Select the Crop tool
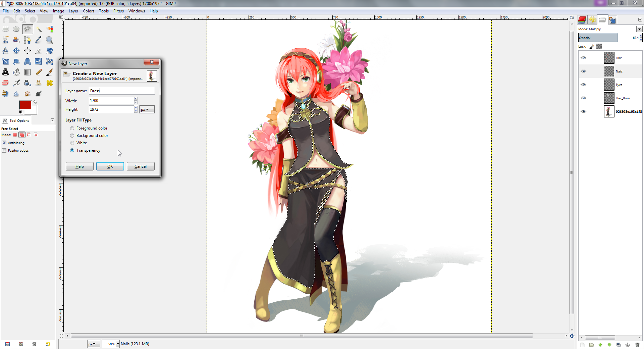This screenshot has height=349, width=644. coord(39,51)
